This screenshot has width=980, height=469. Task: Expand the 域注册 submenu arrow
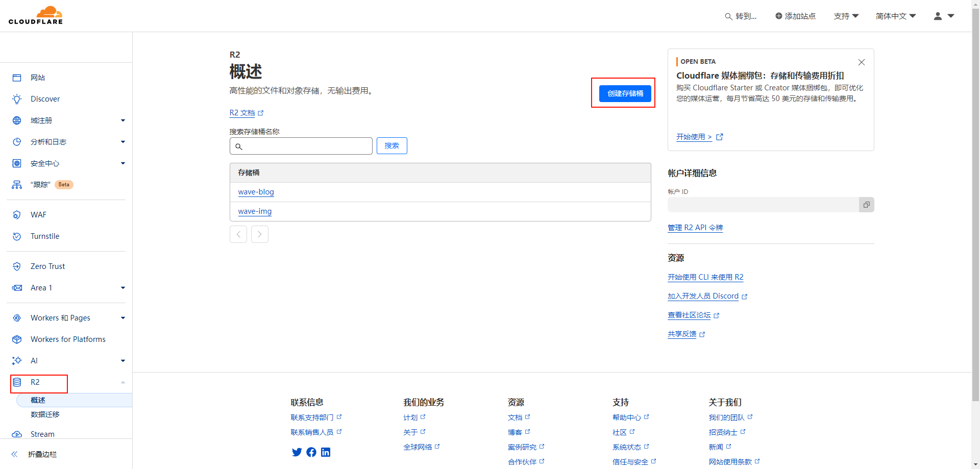[x=123, y=120]
